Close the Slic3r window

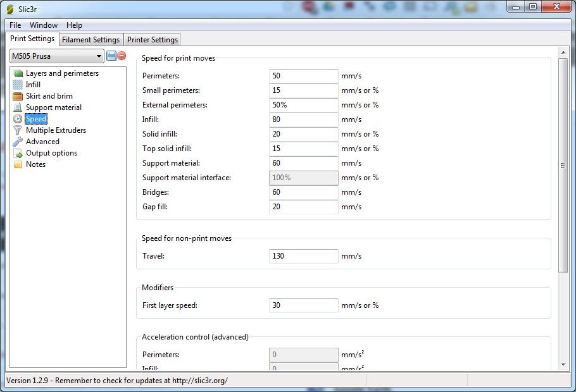click(x=556, y=6)
